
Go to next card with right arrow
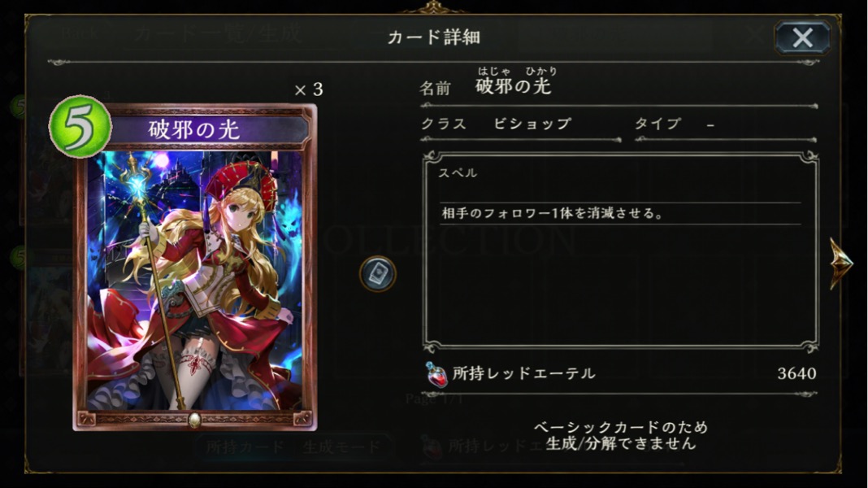[x=841, y=263]
